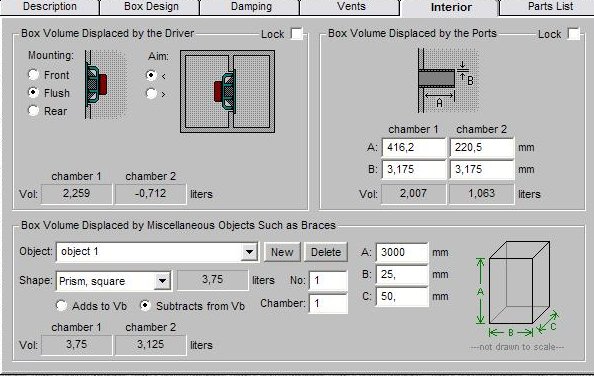Select the right-facing aim option

[x=151, y=93]
